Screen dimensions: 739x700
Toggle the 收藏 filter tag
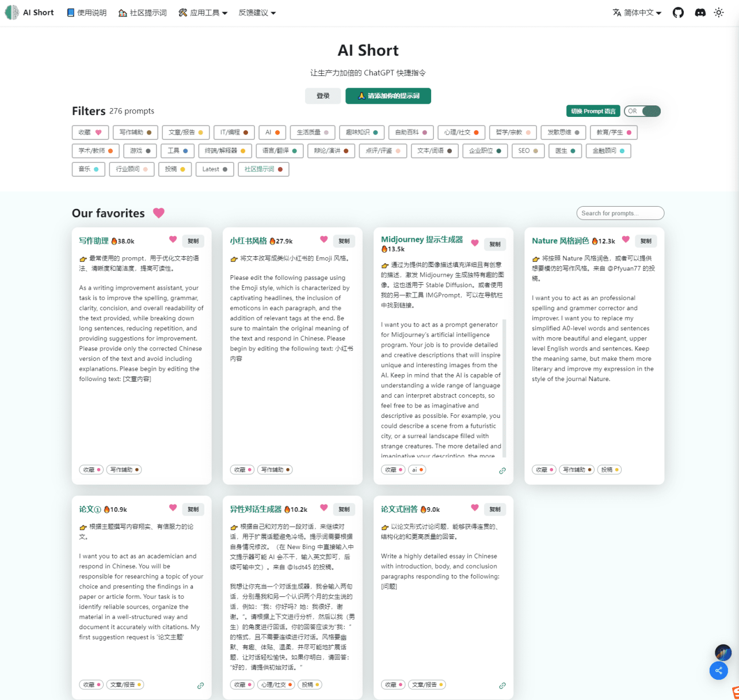pyautogui.click(x=90, y=132)
